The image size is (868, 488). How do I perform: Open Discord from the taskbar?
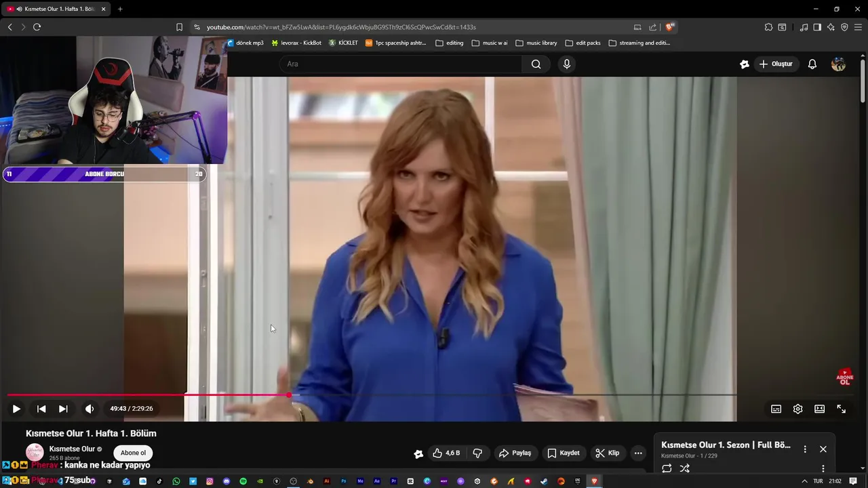coord(226,481)
